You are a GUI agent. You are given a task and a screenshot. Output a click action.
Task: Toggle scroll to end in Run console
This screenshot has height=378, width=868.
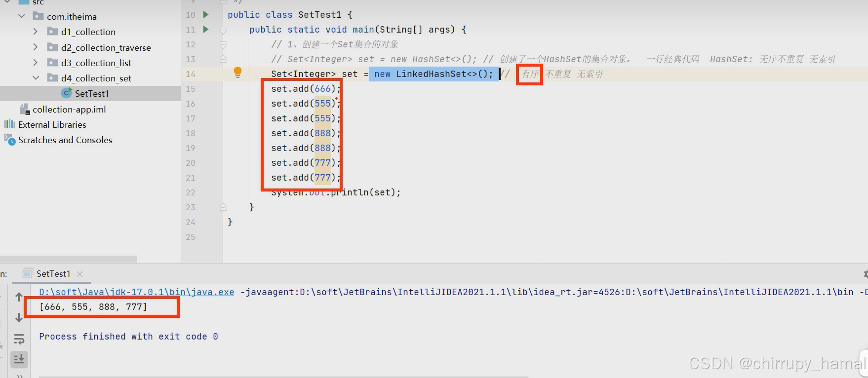click(19, 359)
